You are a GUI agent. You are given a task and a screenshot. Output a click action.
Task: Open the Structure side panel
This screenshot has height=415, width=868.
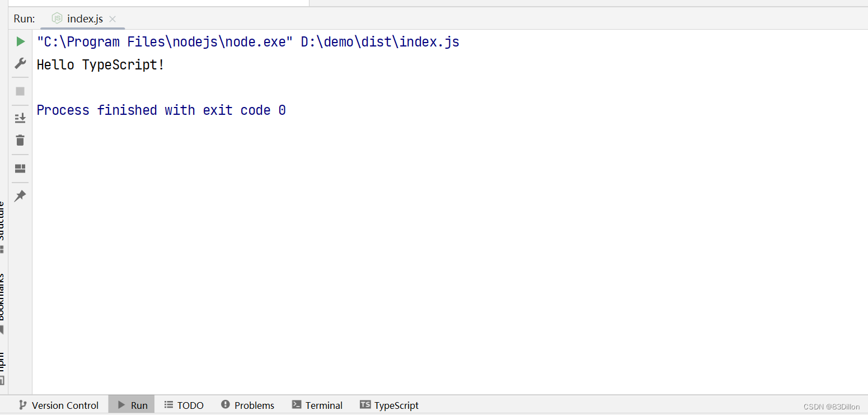click(2, 227)
